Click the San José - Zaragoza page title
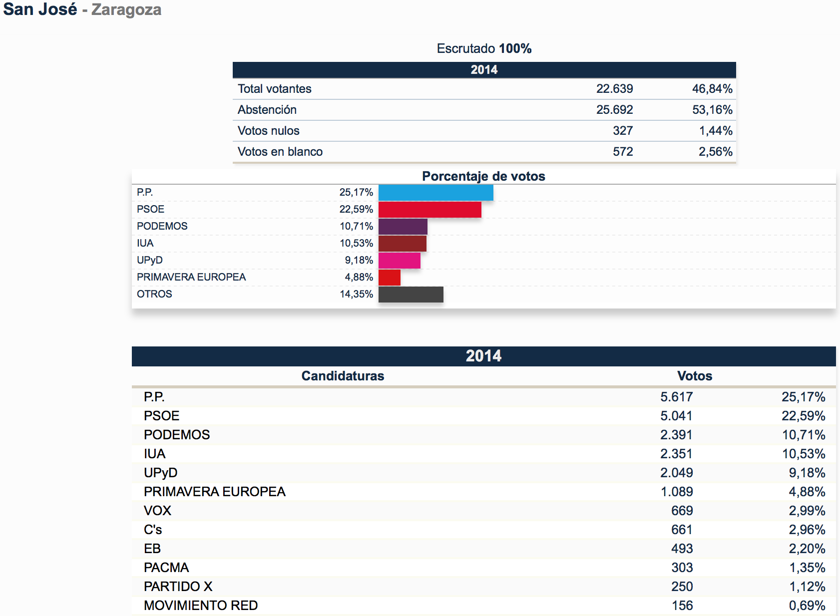 82,10
